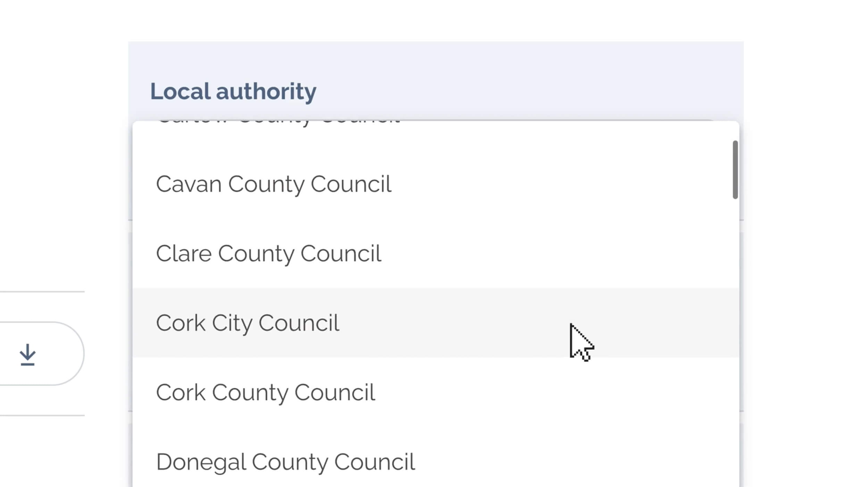Click the dropdown list scrollbar thumb
Screen dimensions: 868x487
pos(735,170)
